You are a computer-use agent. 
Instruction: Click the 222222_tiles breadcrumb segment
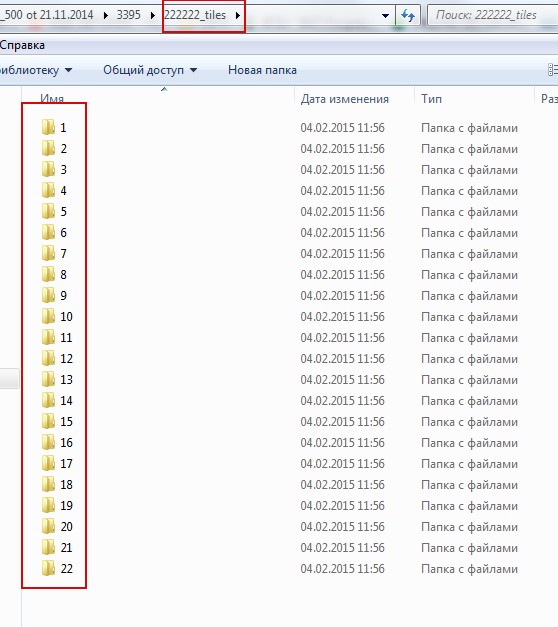[195, 15]
